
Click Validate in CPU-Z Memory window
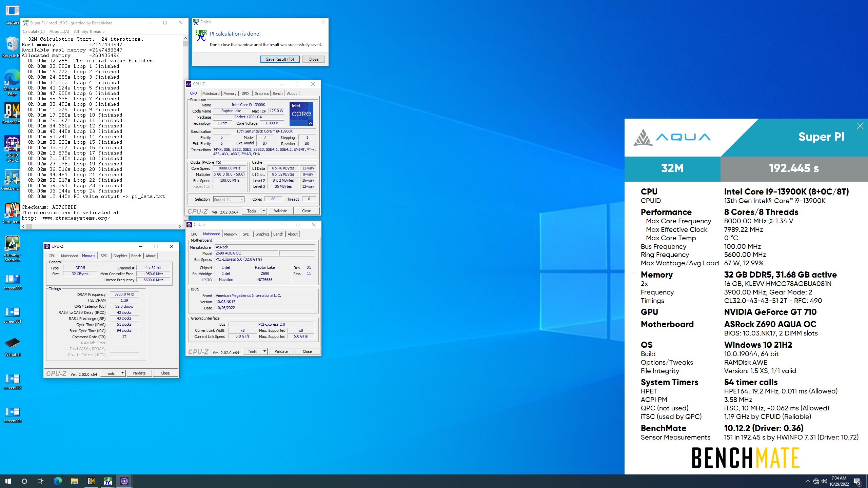pyautogui.click(x=139, y=373)
